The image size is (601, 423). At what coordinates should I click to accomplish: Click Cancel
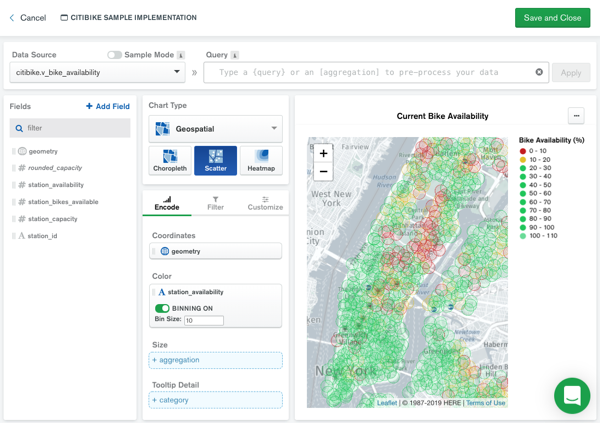click(33, 18)
